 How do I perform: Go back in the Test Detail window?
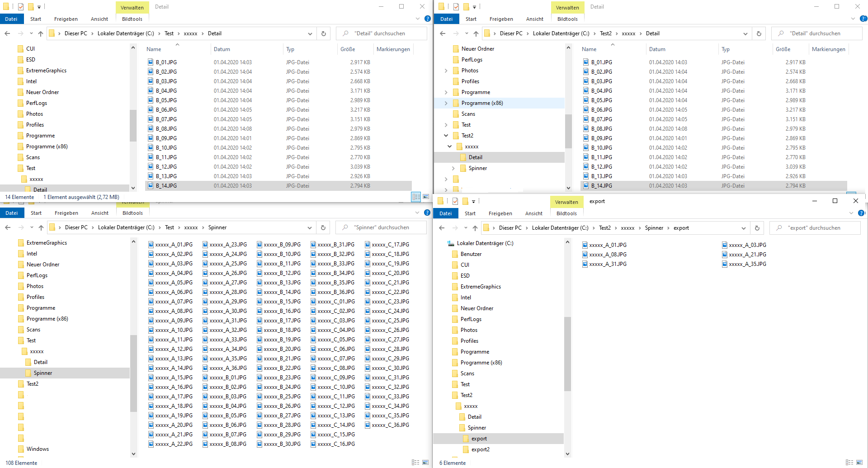point(8,33)
